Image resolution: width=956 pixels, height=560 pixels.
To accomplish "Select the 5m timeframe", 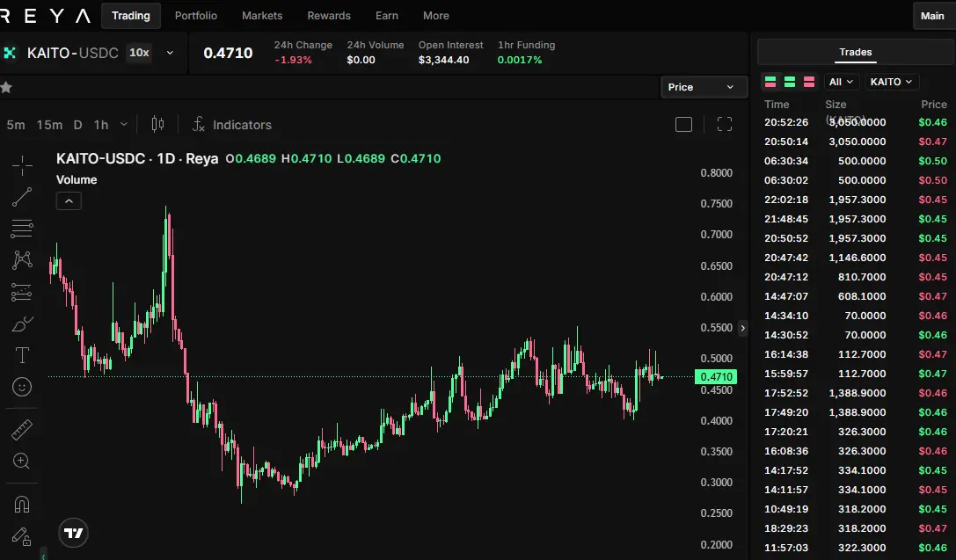I will pos(16,125).
